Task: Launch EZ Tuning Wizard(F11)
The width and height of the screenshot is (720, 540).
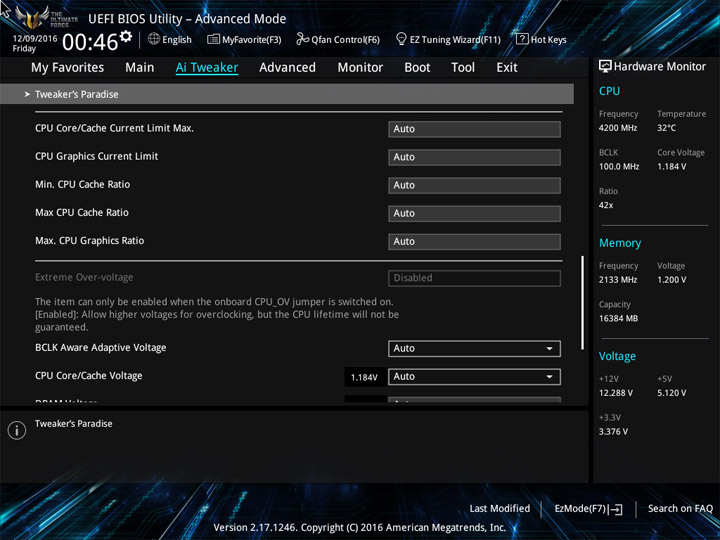Action: pyautogui.click(x=448, y=39)
